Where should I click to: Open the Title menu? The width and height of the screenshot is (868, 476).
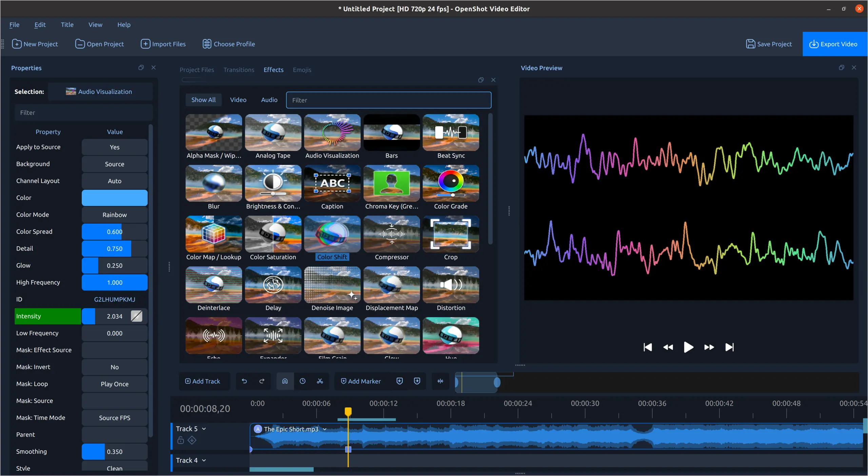click(x=67, y=25)
